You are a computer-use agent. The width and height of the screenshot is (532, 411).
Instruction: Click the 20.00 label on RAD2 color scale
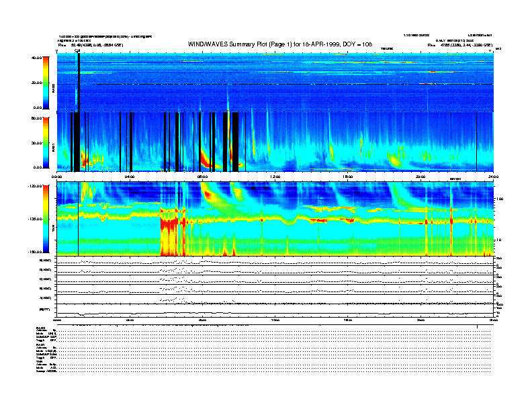37,83
